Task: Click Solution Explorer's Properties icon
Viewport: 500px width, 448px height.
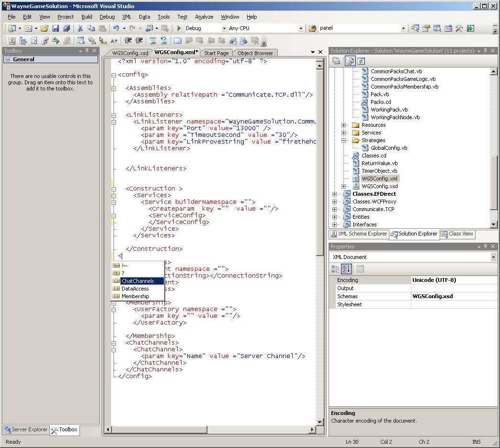Action: tap(336, 61)
